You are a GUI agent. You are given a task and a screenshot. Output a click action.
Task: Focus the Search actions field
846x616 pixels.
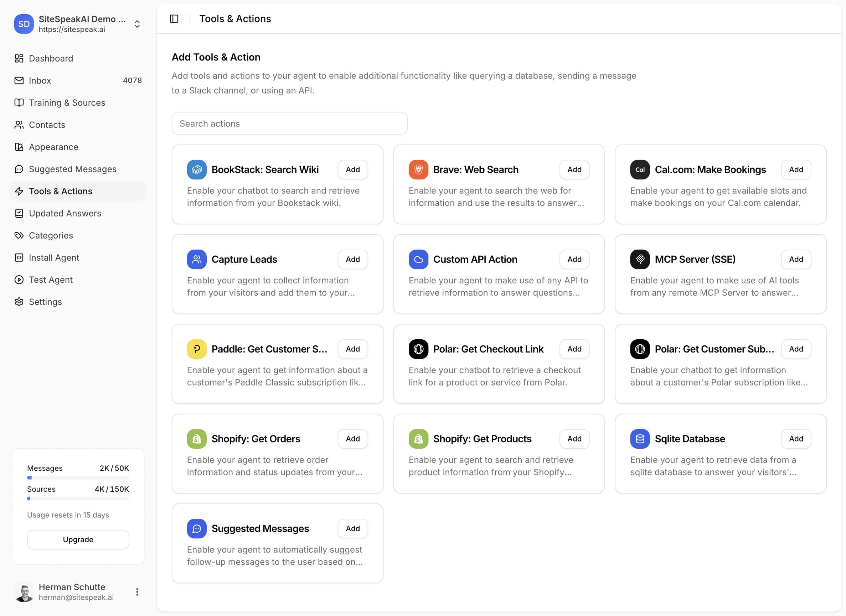pos(289,124)
